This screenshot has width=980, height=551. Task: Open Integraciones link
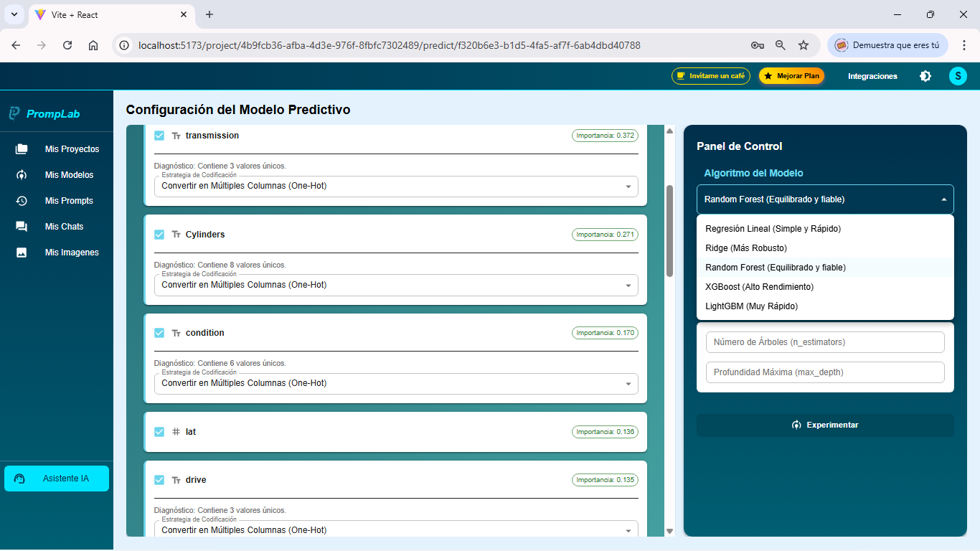pyautogui.click(x=872, y=76)
